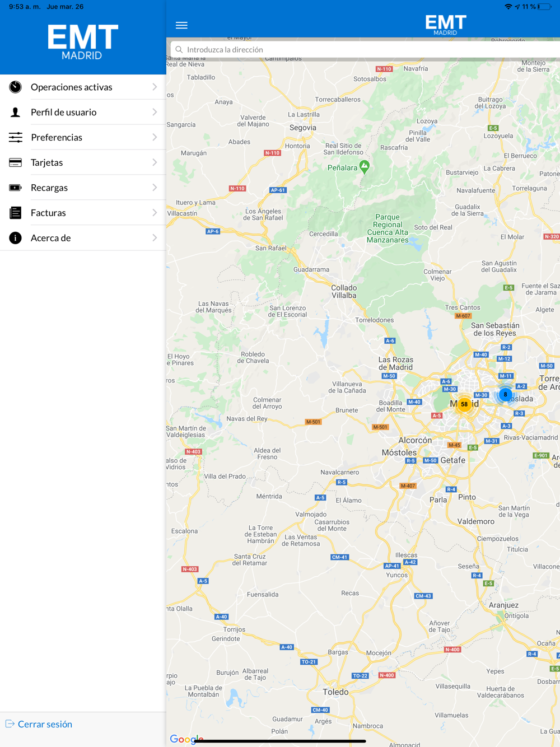560x747 pixels.
Task: Expand Recargas chevron
Action: 155,188
